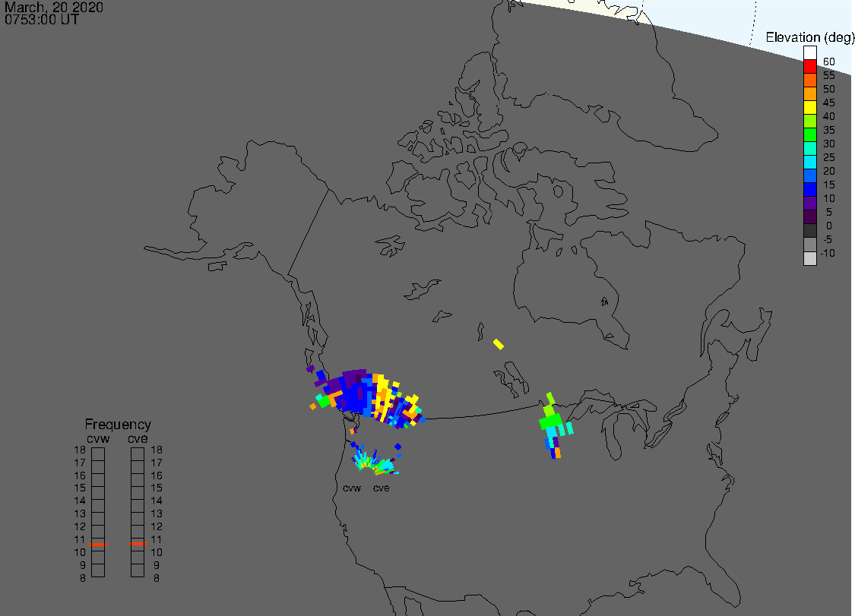Click the 'March, 20 2020' date text

(53, 7)
